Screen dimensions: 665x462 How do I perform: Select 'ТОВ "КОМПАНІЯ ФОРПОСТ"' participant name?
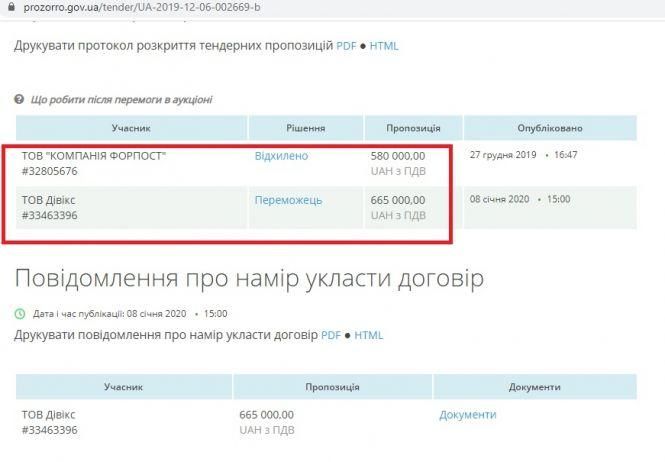click(x=94, y=156)
